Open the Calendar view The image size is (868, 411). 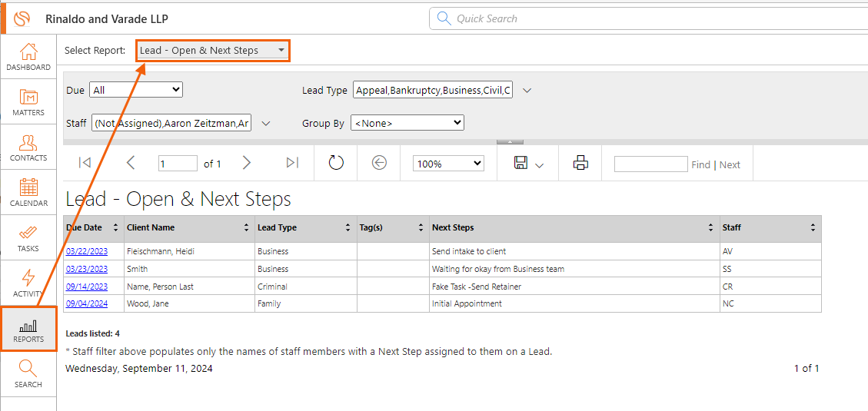pyautogui.click(x=28, y=193)
